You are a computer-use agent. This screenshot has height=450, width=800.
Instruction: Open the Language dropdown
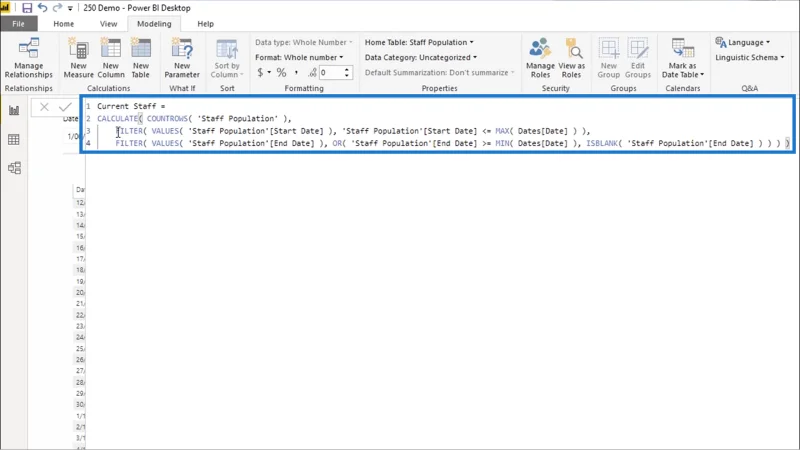(x=743, y=42)
